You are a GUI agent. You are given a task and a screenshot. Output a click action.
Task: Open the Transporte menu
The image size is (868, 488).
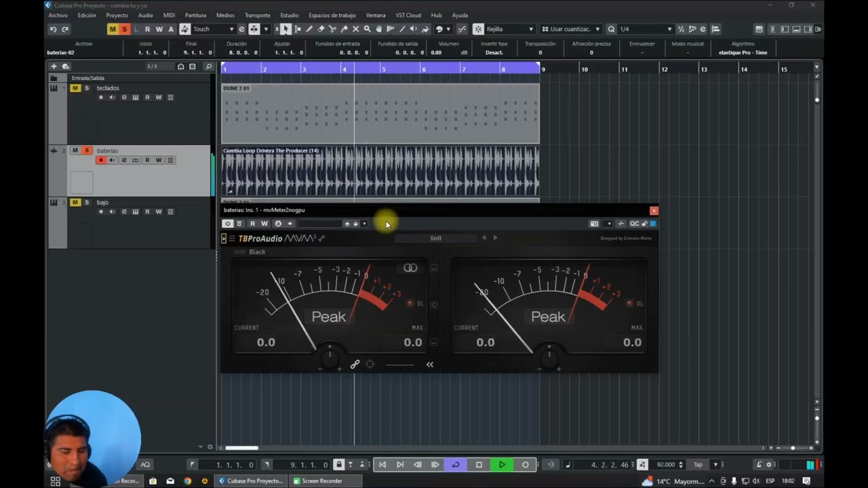point(257,15)
